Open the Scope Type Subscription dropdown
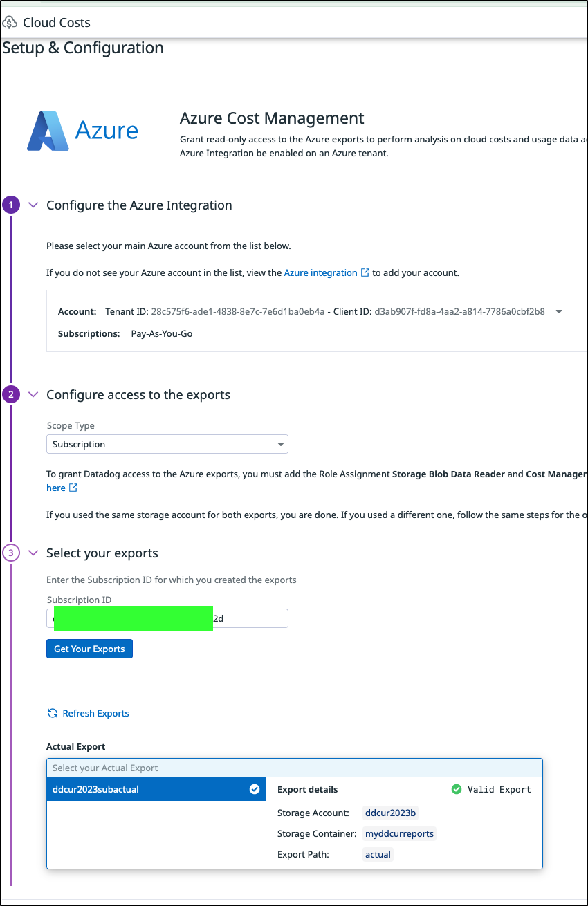Screen dimensions: 588x906 [167, 444]
